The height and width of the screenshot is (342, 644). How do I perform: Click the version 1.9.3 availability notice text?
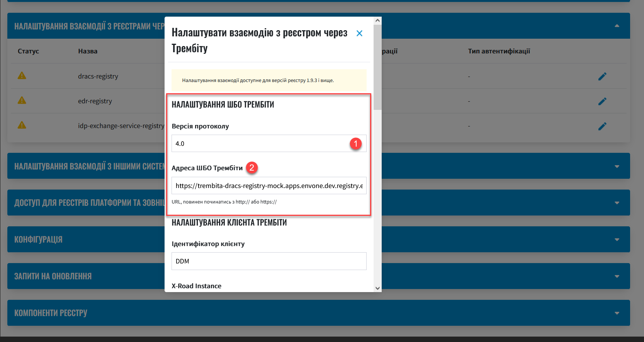[x=258, y=80]
